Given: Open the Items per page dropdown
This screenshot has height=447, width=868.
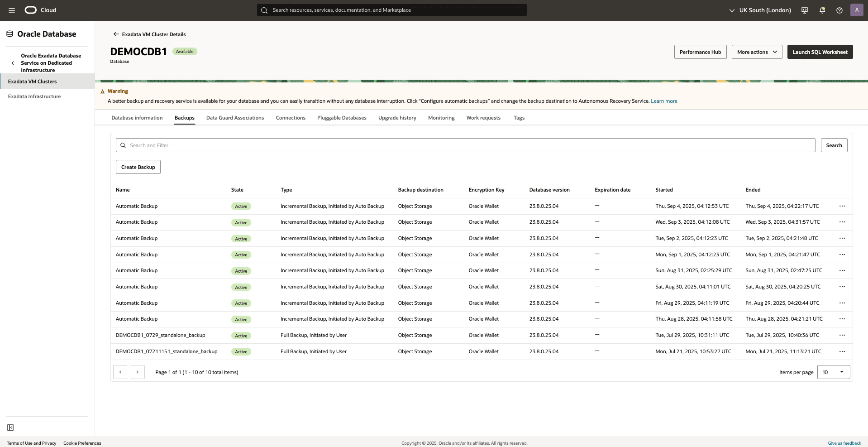Looking at the screenshot, I should (833, 372).
